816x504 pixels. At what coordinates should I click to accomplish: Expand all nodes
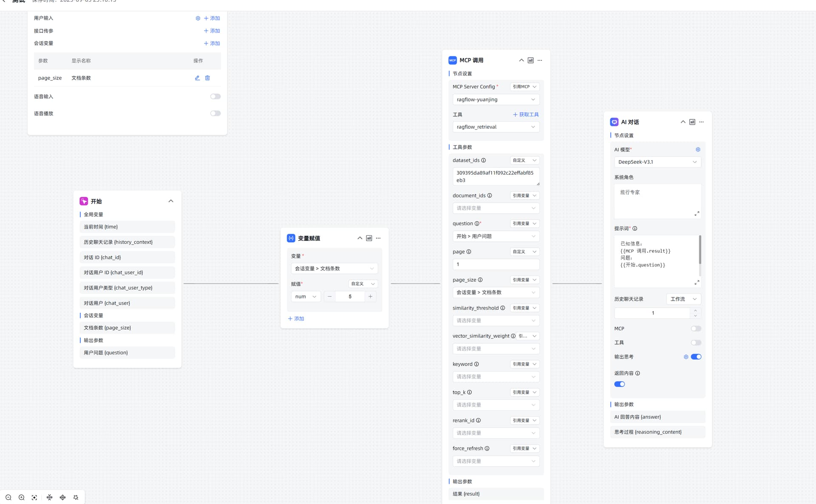pos(62,497)
